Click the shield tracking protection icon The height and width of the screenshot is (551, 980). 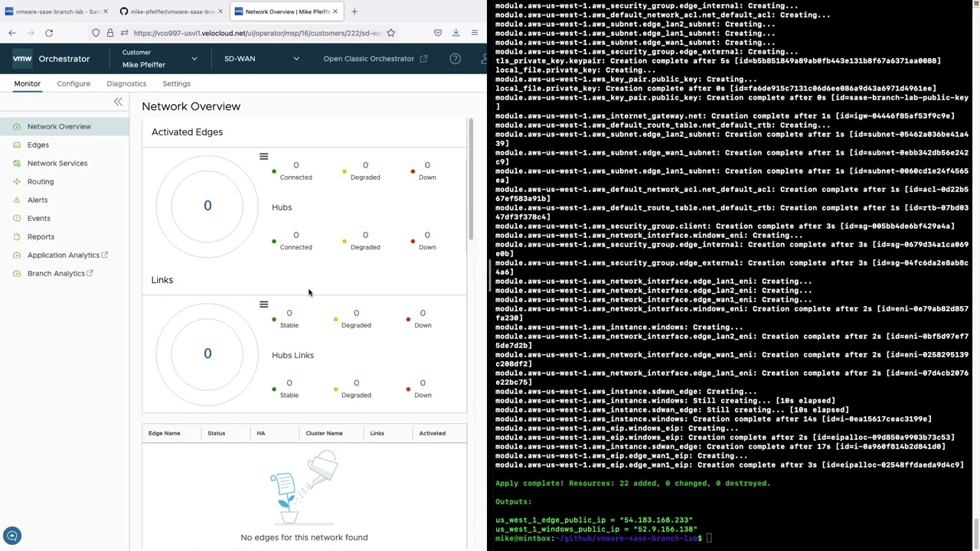point(96,33)
